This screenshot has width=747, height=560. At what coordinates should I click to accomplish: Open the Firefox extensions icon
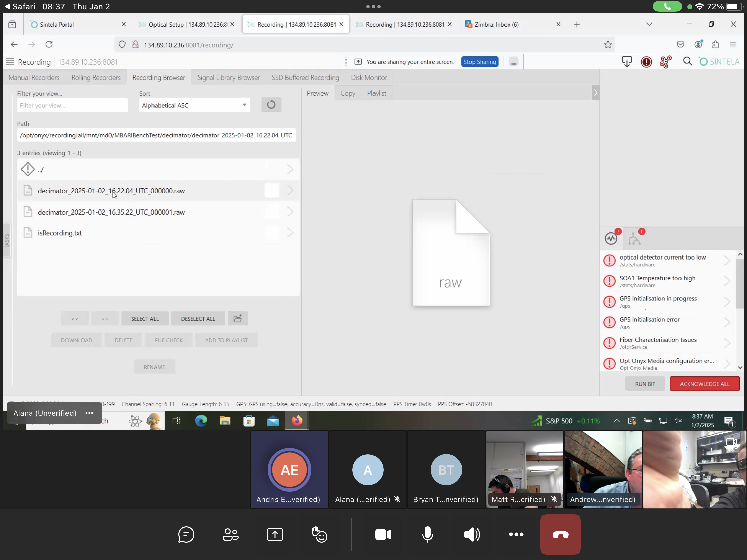pyautogui.click(x=715, y=45)
